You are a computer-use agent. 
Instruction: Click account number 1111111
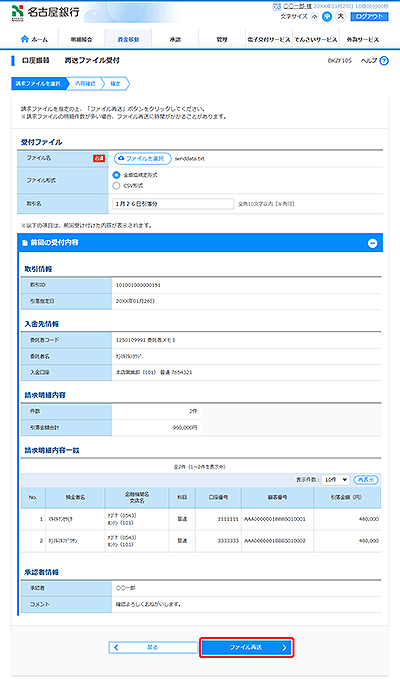coord(228,519)
